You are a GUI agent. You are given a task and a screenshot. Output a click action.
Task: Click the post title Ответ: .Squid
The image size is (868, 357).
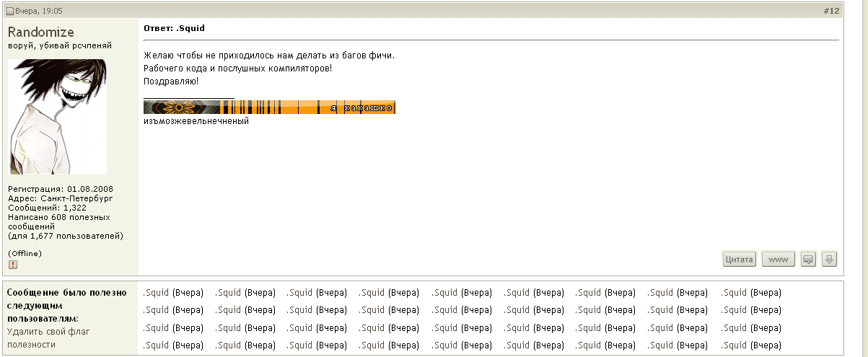click(174, 28)
